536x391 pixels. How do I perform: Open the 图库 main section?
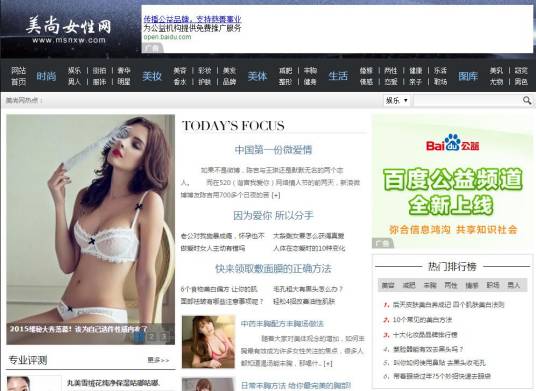[468, 76]
